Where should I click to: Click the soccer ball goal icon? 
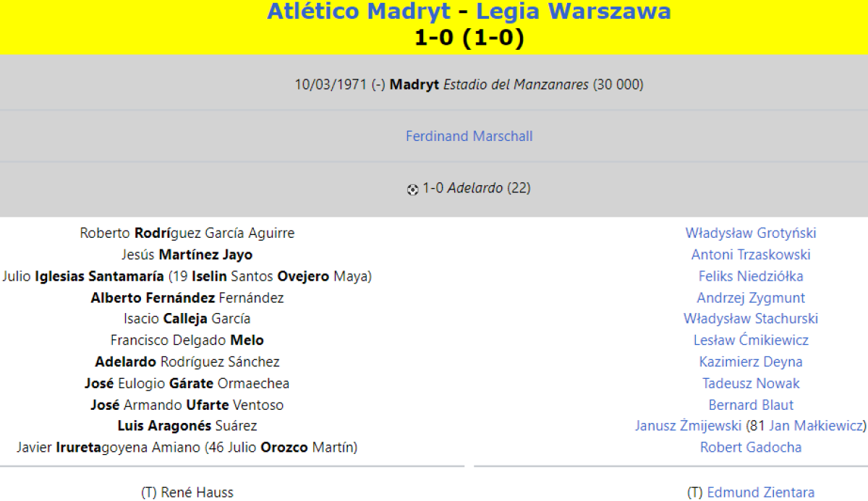(412, 189)
